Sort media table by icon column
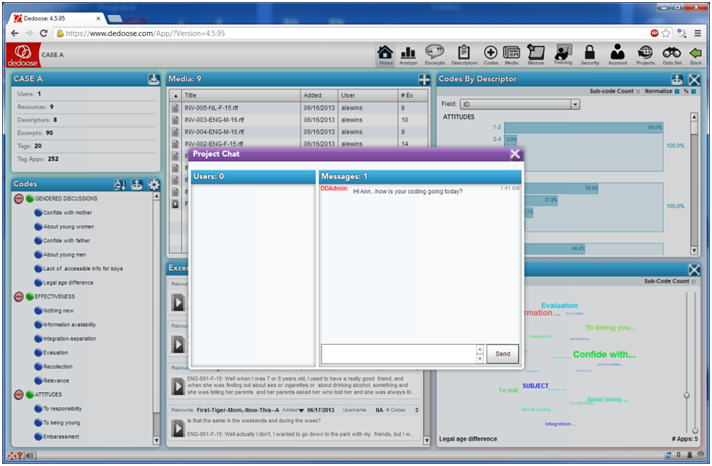The image size is (712, 466). 176,96
